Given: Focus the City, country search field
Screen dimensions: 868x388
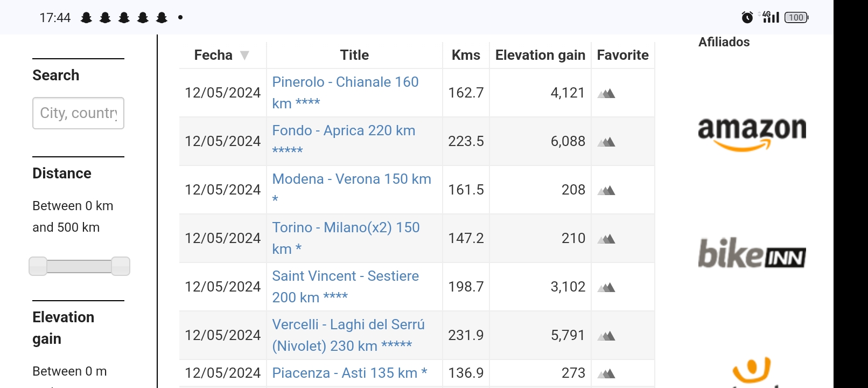Looking at the screenshot, I should [x=78, y=113].
